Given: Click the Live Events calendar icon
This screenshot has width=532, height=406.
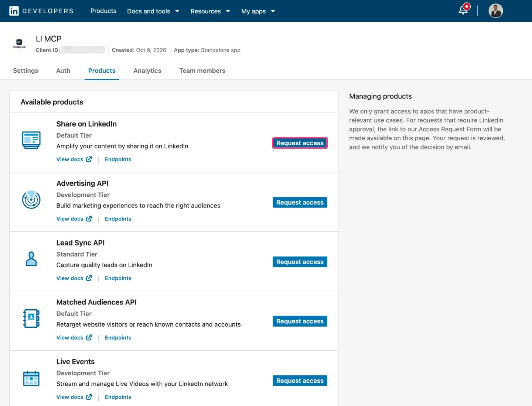Looking at the screenshot, I should 31,378.
